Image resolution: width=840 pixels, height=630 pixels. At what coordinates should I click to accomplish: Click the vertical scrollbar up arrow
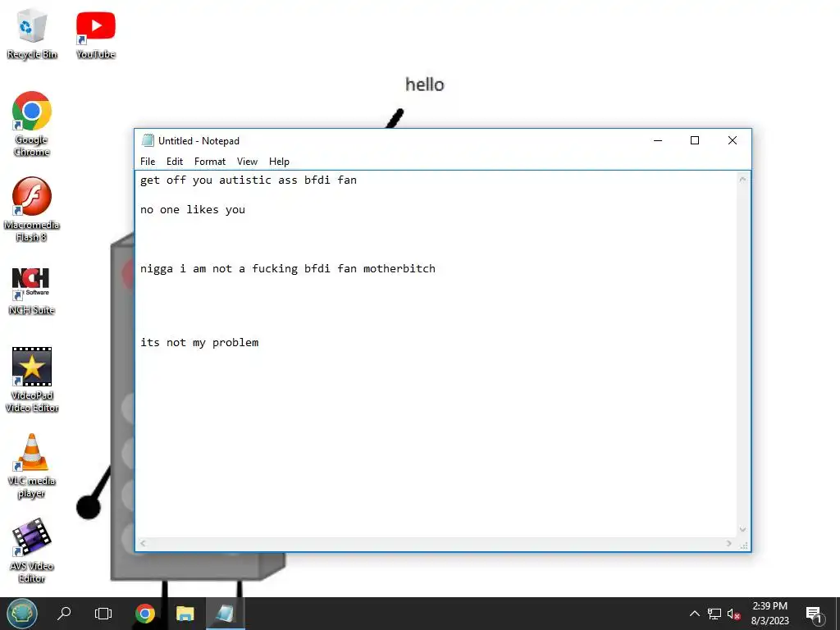pos(742,179)
